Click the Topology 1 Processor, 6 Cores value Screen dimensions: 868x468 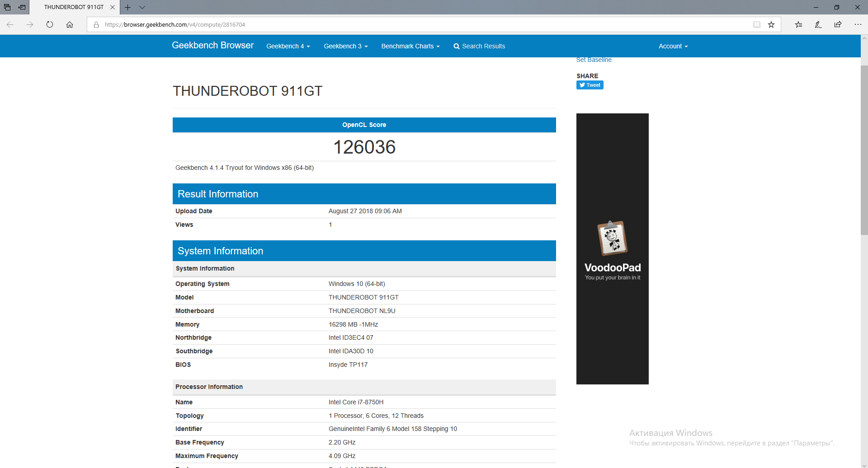[x=376, y=416]
